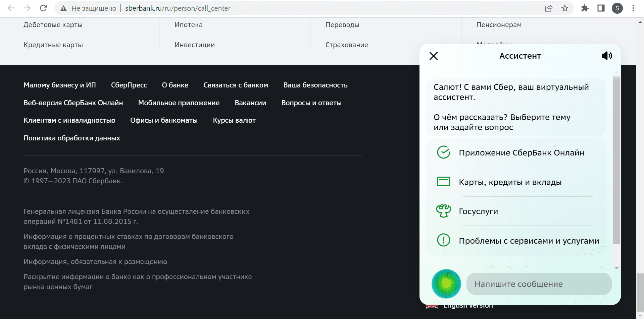
Task: Toggle the browser side panel
Action: point(601,8)
